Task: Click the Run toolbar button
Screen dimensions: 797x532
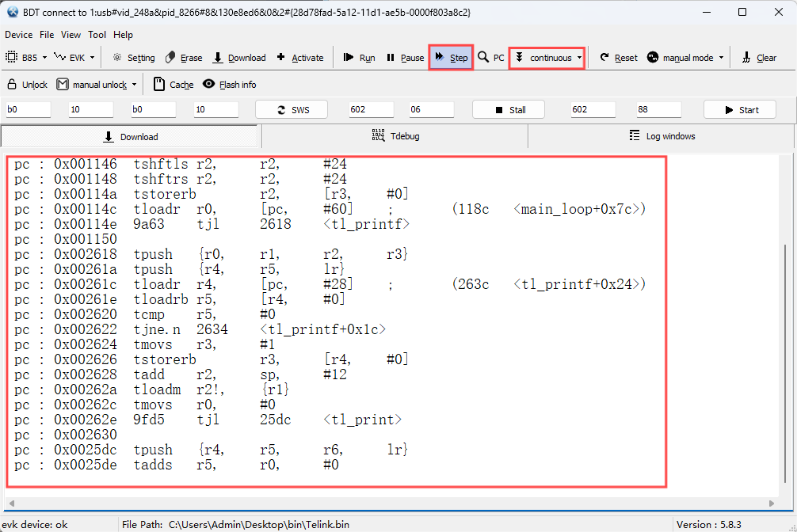Action: pyautogui.click(x=359, y=58)
